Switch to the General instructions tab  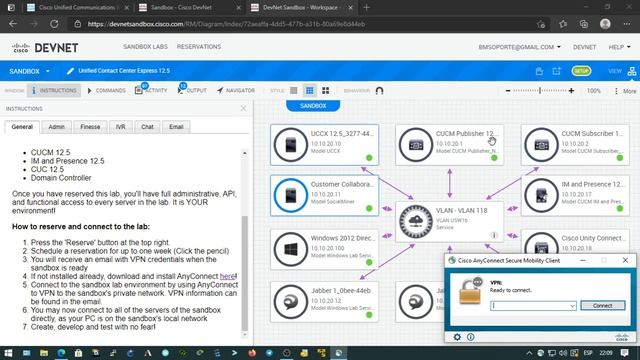tap(22, 127)
